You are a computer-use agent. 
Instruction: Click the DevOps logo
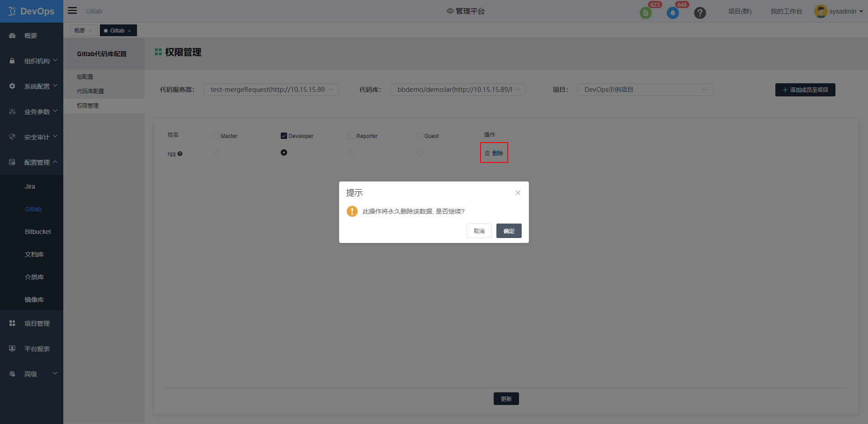point(31,11)
